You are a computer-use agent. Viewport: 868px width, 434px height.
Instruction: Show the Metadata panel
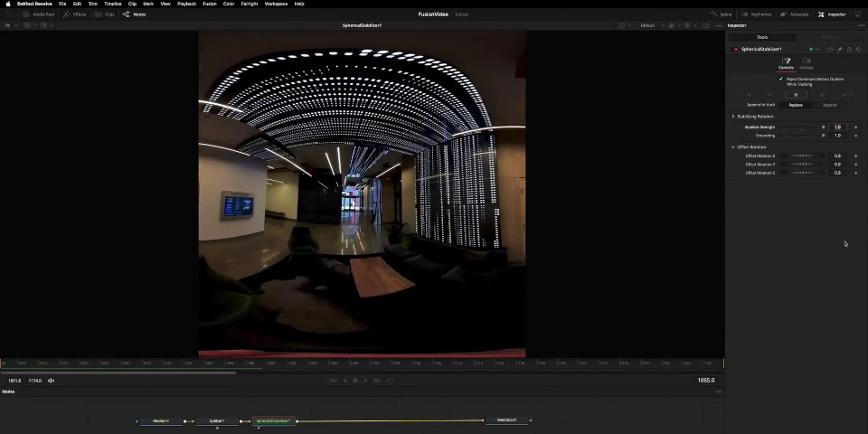click(796, 14)
